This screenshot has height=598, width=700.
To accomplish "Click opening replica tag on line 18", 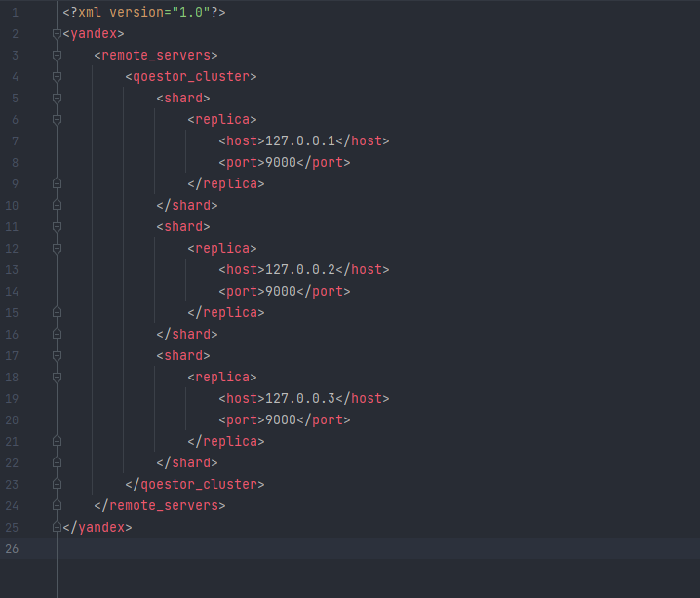I will (x=222, y=377).
